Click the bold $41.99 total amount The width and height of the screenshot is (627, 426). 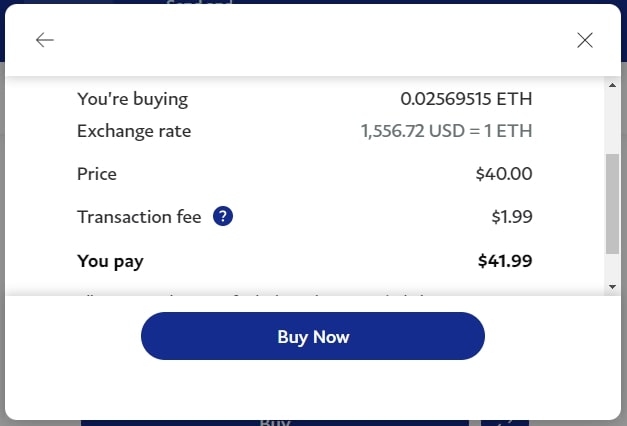[x=505, y=261]
